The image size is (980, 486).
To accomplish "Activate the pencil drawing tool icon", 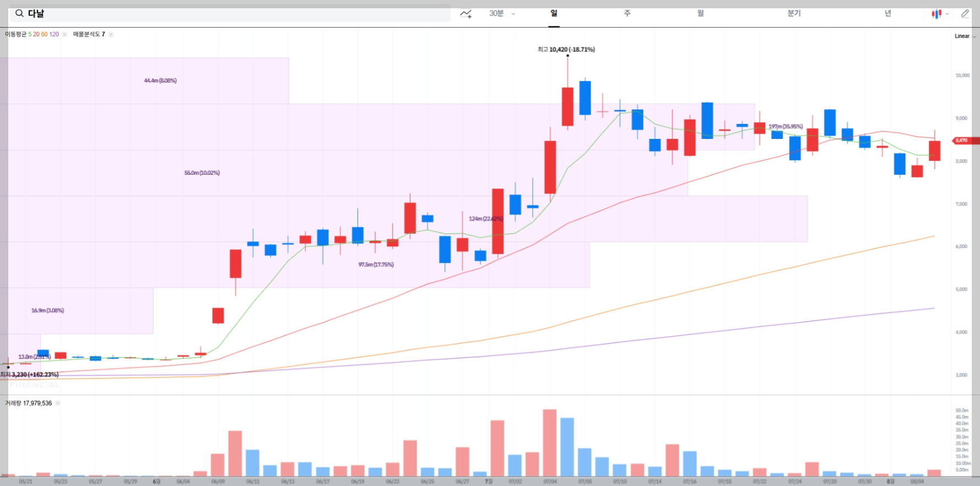I will coord(965,14).
